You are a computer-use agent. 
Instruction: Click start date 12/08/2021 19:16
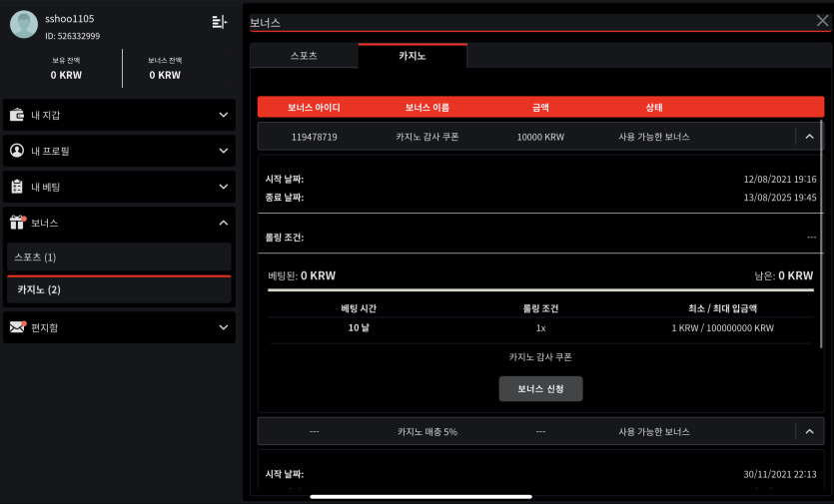[780, 180]
